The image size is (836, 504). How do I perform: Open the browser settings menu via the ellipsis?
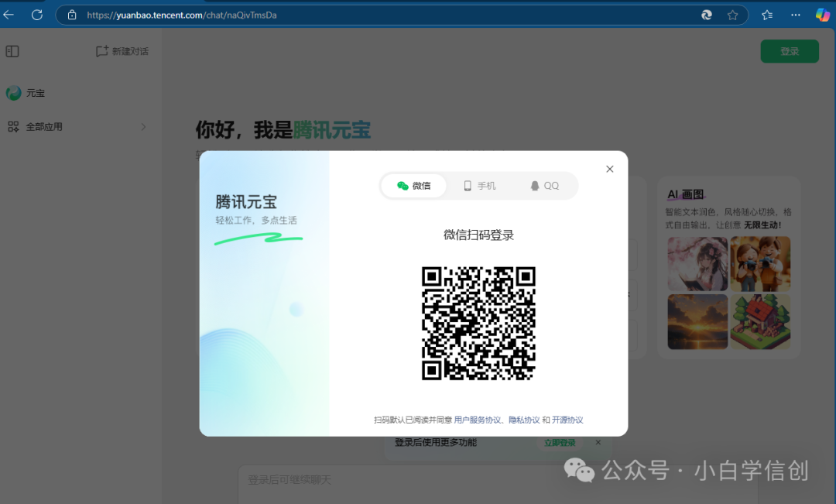[795, 14]
